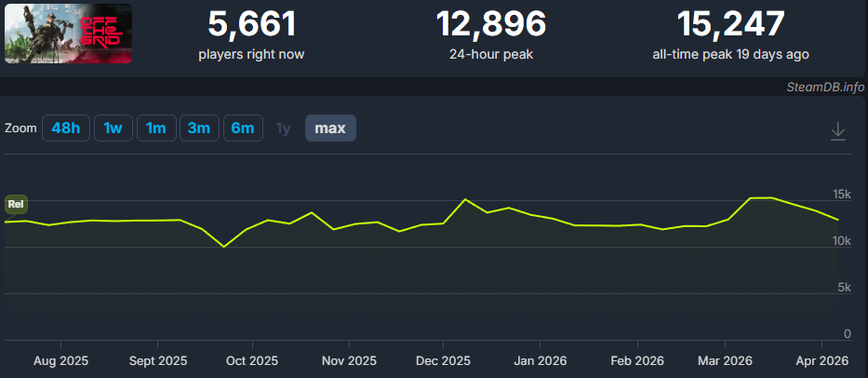Click the 5,661 players right now figure
This screenshot has width=868, height=378.
tap(251, 24)
